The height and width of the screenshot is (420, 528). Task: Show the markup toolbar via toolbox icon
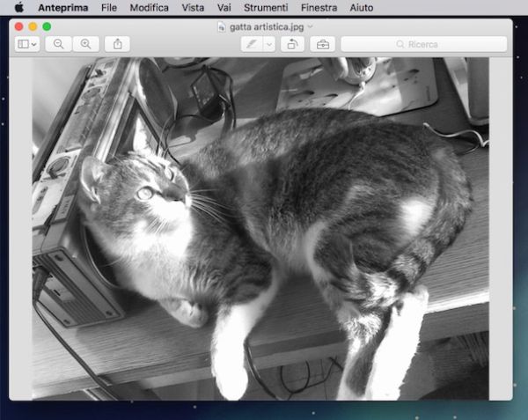(x=322, y=44)
